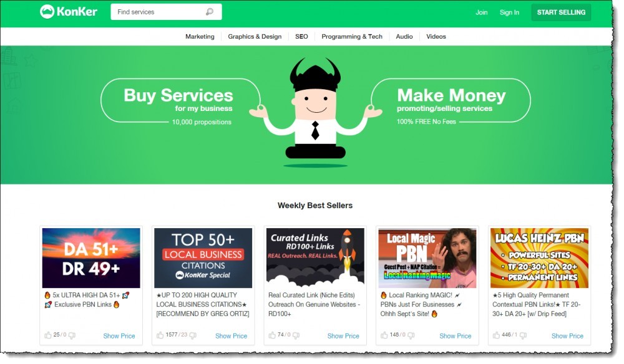Open the Sign In link

pos(509,12)
